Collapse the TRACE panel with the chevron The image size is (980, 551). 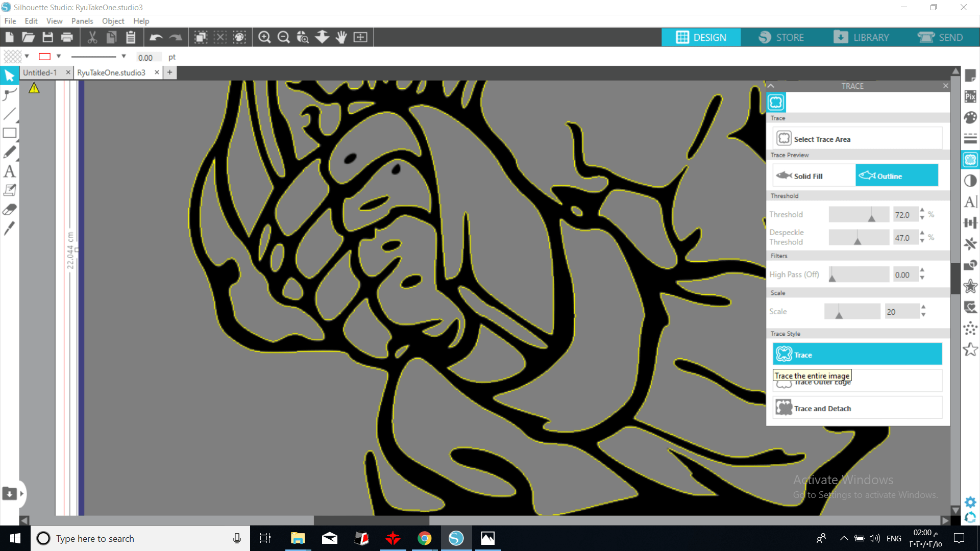pyautogui.click(x=771, y=86)
